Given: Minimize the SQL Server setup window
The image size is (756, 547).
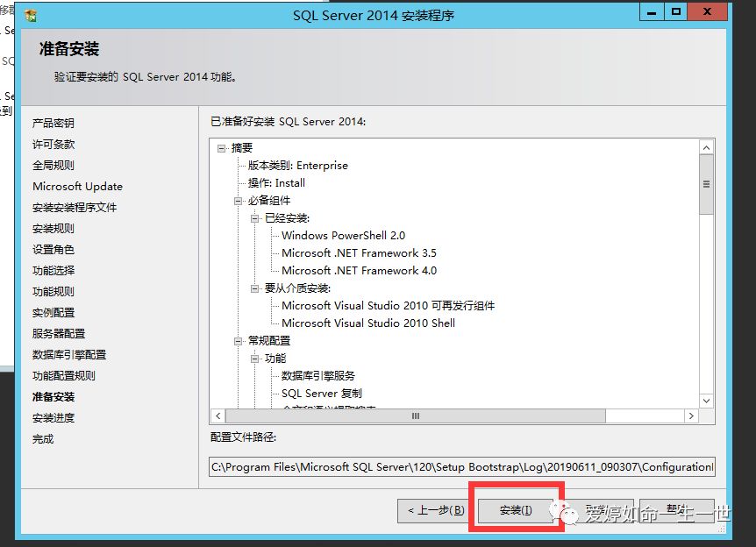Looking at the screenshot, I should pyautogui.click(x=652, y=12).
